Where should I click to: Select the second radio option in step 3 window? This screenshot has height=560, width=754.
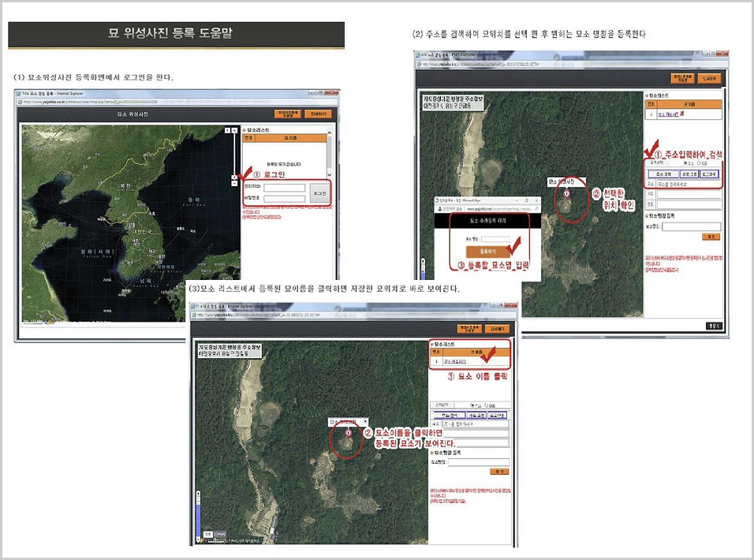point(486,405)
